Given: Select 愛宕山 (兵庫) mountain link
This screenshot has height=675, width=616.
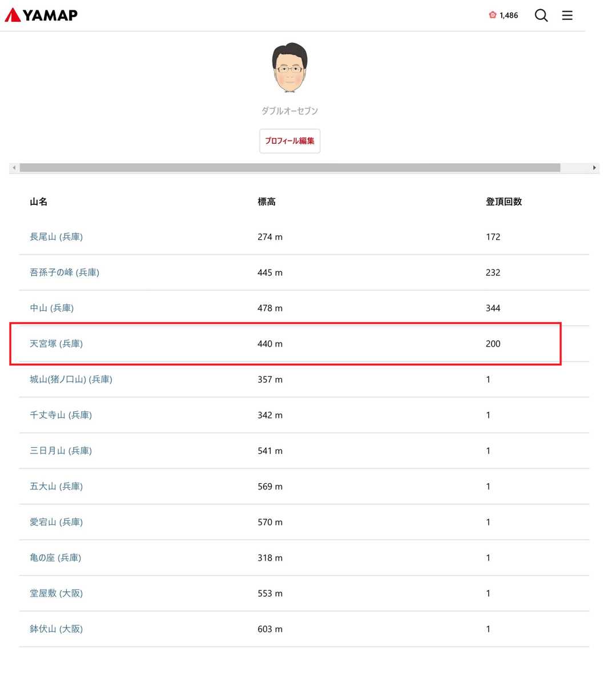Looking at the screenshot, I should (56, 522).
